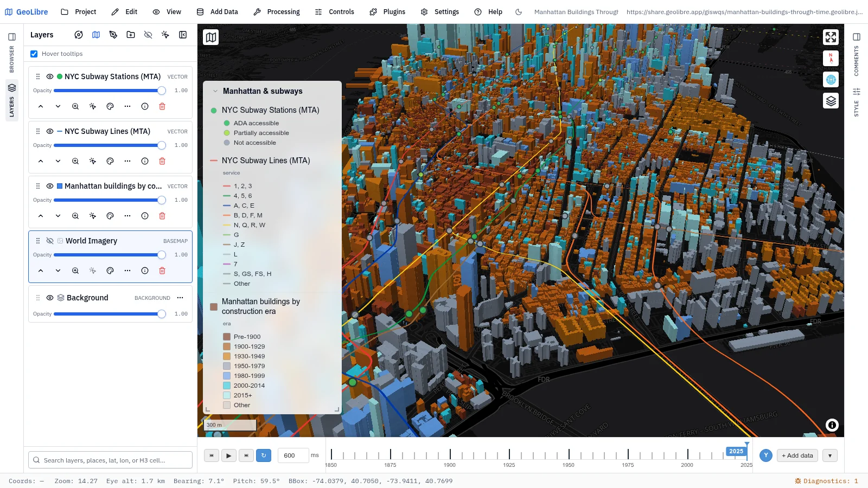The width and height of the screenshot is (868, 488).
Task: Toggle visibility of the Background layer
Action: (50, 298)
